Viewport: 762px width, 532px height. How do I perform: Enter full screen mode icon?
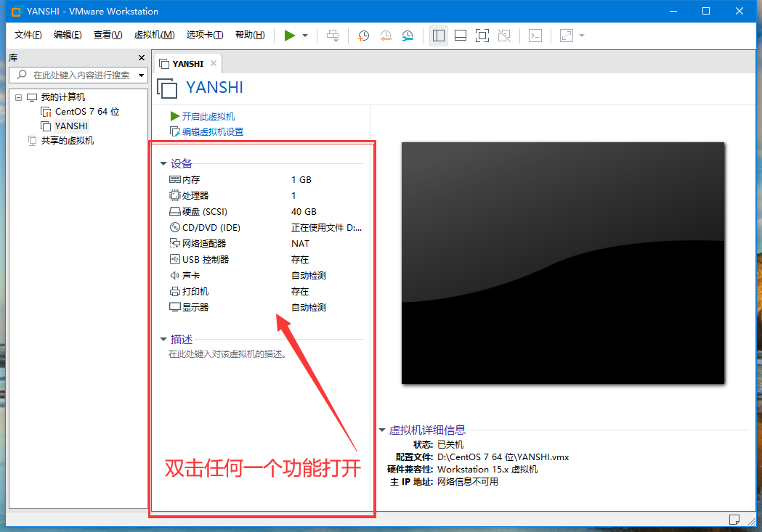482,36
